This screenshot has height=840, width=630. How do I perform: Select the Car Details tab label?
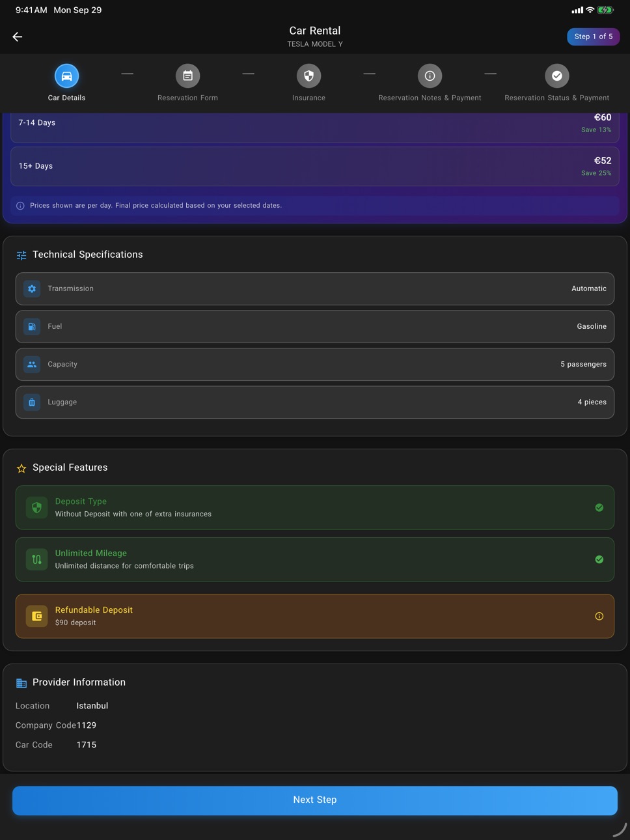66,98
